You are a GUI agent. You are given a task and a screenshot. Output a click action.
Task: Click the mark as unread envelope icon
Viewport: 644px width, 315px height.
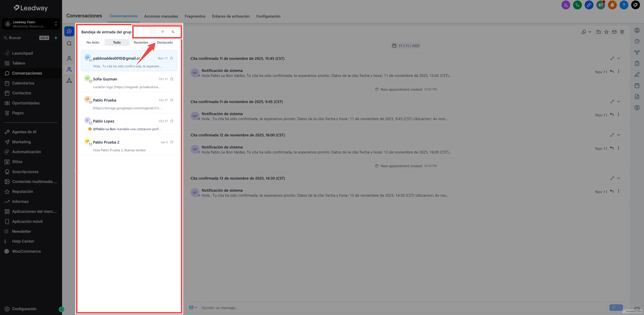click(614, 32)
